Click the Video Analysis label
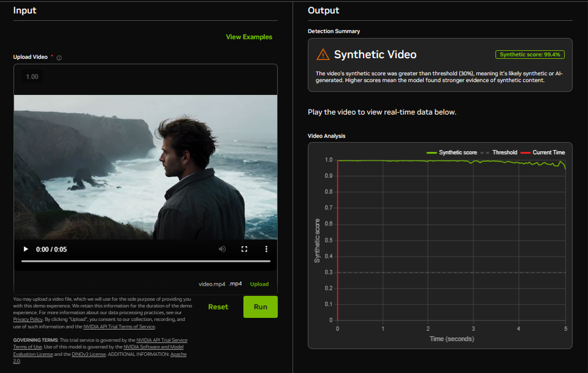 point(326,136)
